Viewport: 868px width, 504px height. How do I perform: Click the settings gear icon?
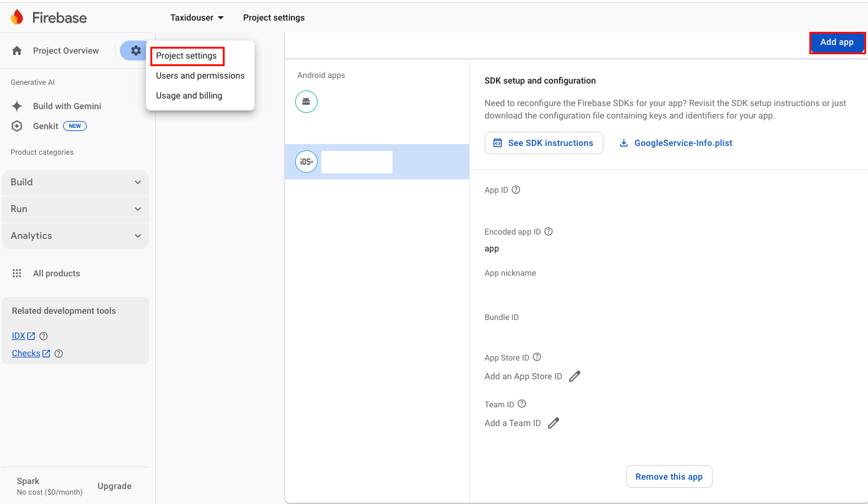pos(135,51)
